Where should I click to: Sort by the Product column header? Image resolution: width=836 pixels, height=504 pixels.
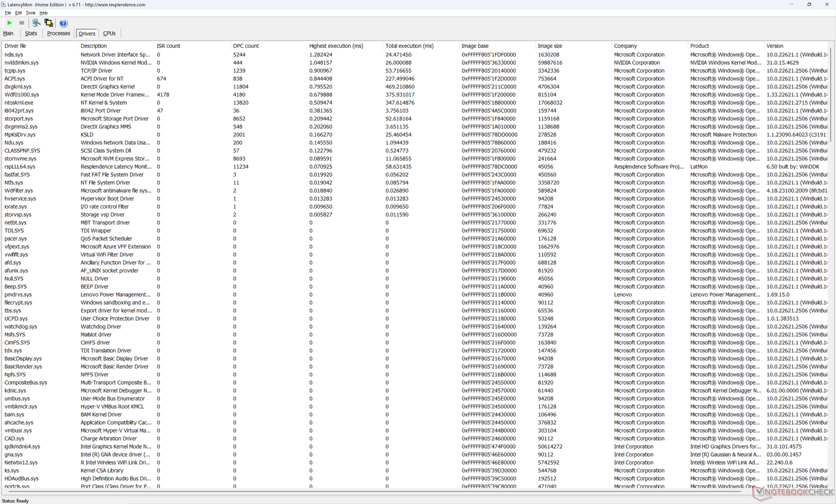point(726,46)
